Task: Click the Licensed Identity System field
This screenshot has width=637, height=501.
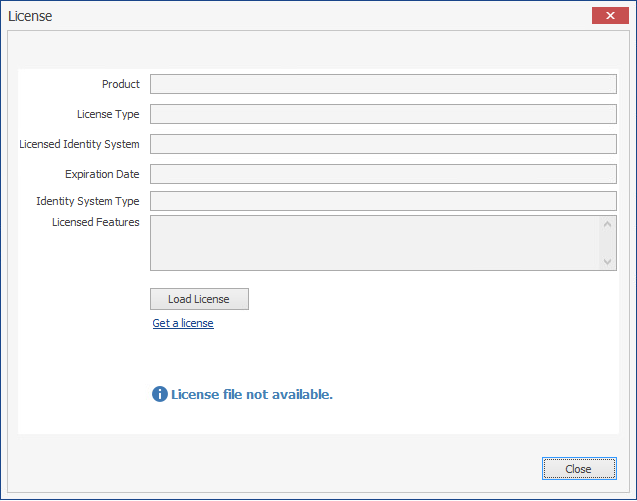Action: 383,144
